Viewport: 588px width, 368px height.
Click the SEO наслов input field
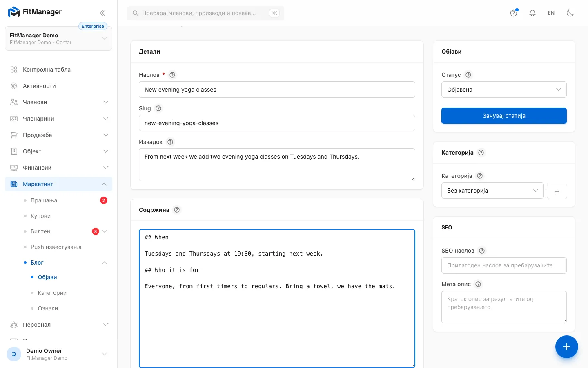point(504,265)
